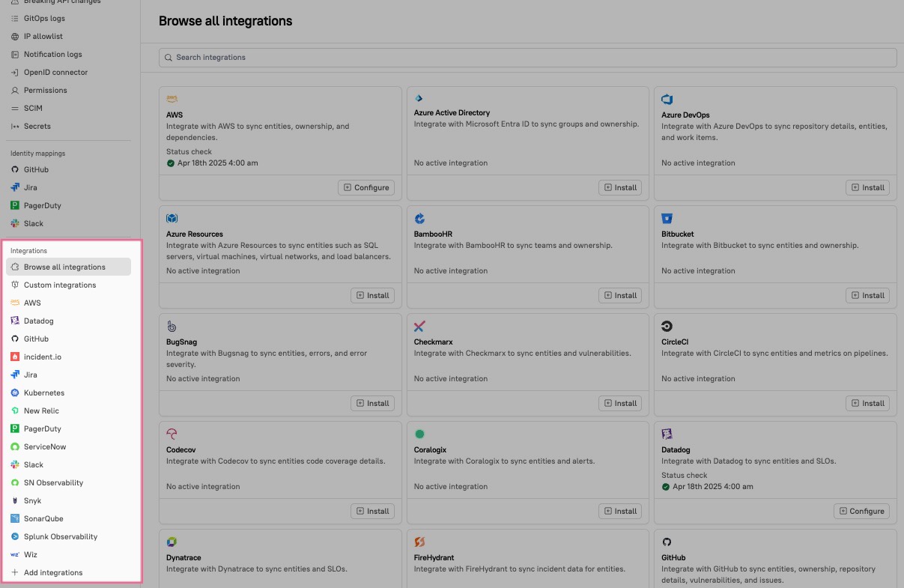
Task: Click the CircleCI logo icon
Action: [667, 327]
